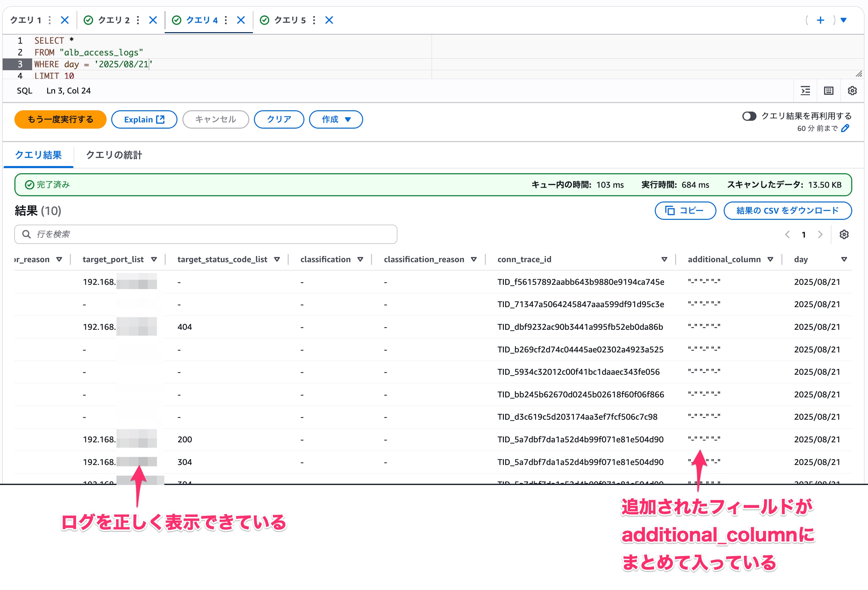
Task: Click the キャンセル button
Action: pos(216,119)
